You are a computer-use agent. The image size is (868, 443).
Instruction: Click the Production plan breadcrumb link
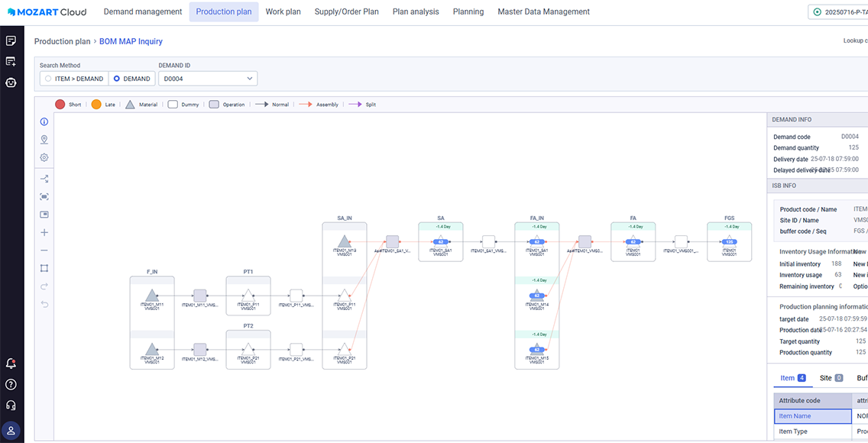click(x=62, y=41)
